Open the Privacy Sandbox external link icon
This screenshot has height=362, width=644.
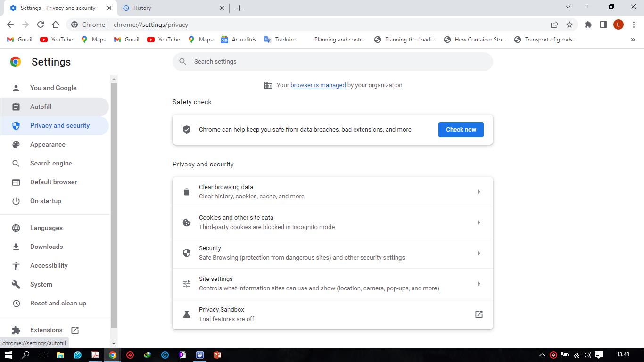[x=479, y=314]
